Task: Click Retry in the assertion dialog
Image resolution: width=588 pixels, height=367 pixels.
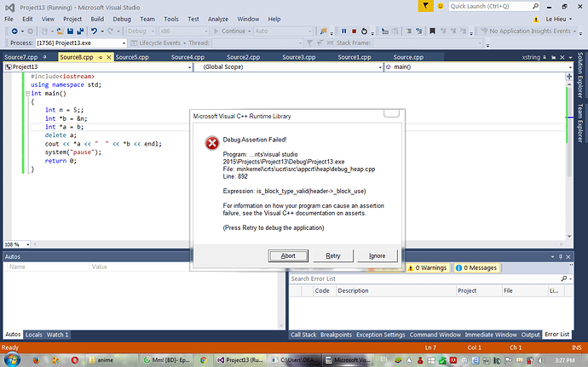Action: 333,255
